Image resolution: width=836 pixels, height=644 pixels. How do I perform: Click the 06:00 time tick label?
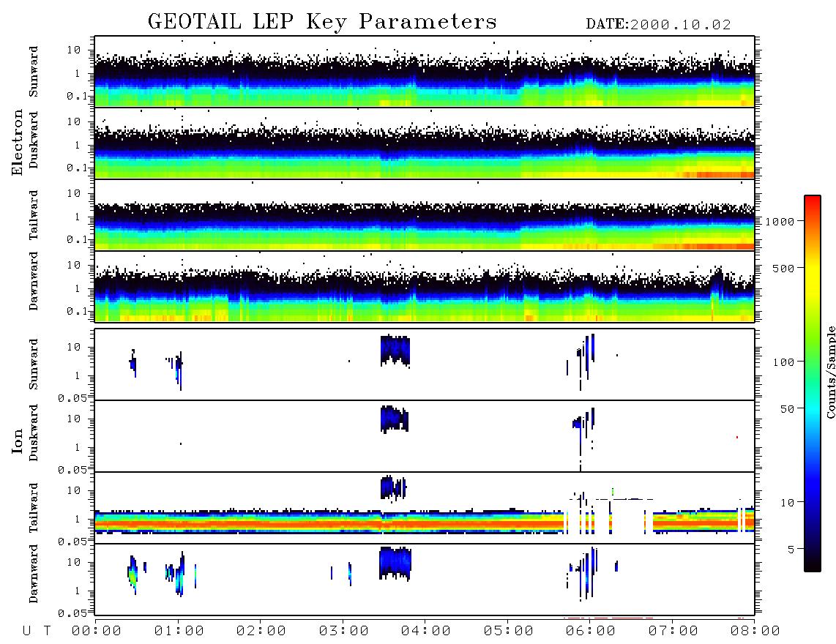(x=590, y=632)
